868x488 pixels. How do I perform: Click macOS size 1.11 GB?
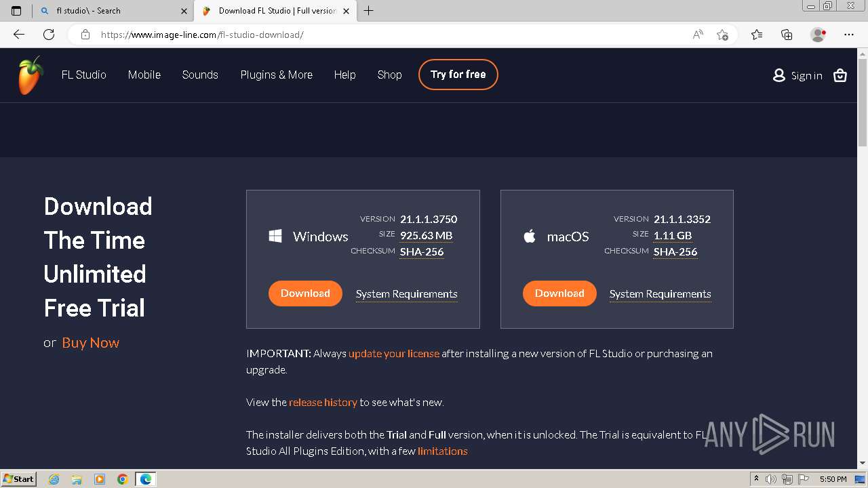[673, 236]
